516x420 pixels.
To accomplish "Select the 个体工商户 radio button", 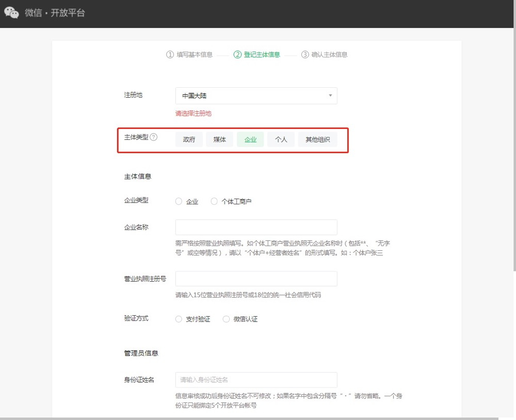I will pyautogui.click(x=214, y=201).
